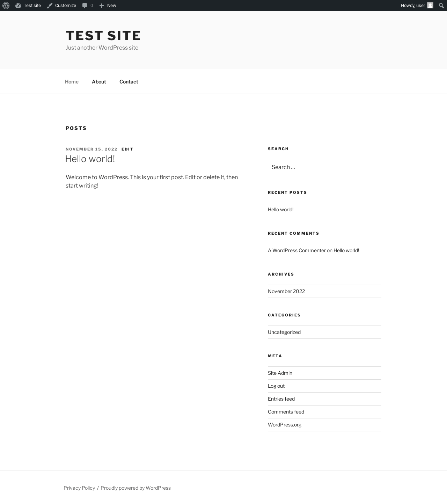Image resolution: width=447 pixels, height=504 pixels.
Task: Open the Hello world! post title
Action: pyautogui.click(x=90, y=159)
